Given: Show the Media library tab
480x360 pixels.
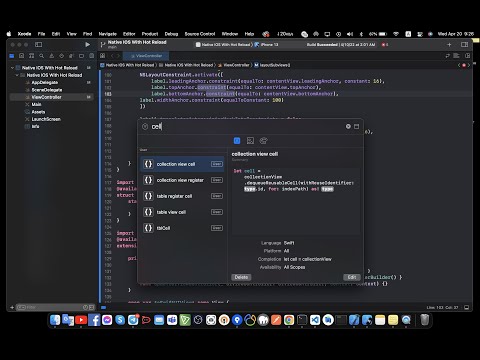Looking at the screenshot, I should coord(250,141).
